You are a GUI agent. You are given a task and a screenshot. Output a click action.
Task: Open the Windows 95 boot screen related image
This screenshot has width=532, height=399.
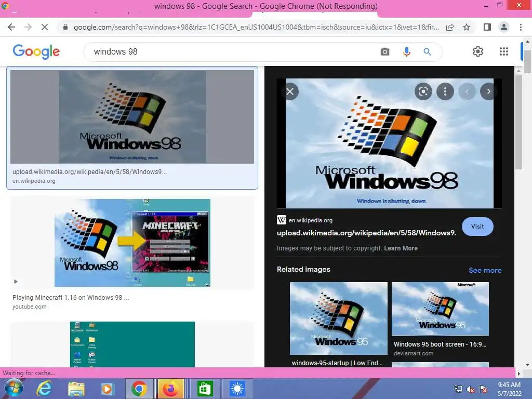point(441,309)
